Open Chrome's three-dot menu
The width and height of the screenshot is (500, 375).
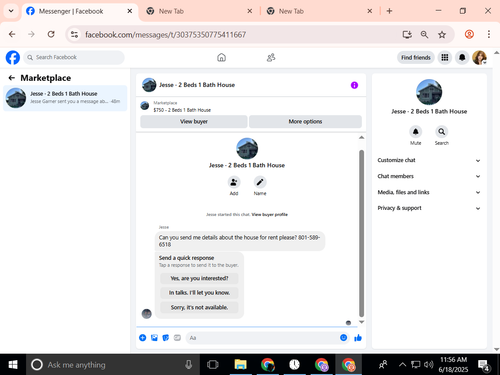pos(489,34)
